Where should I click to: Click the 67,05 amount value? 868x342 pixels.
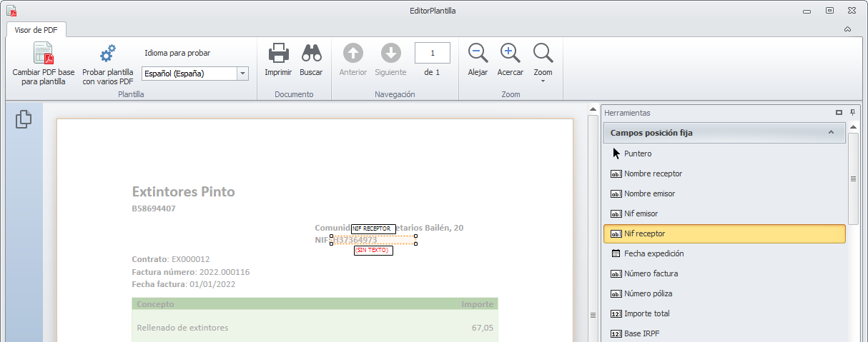(483, 328)
